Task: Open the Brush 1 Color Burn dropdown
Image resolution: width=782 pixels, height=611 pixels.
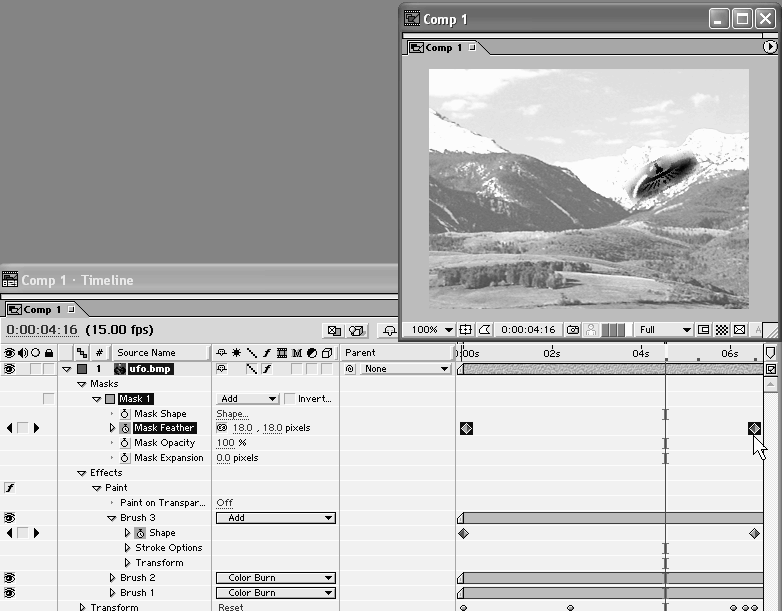Action: (x=276, y=593)
